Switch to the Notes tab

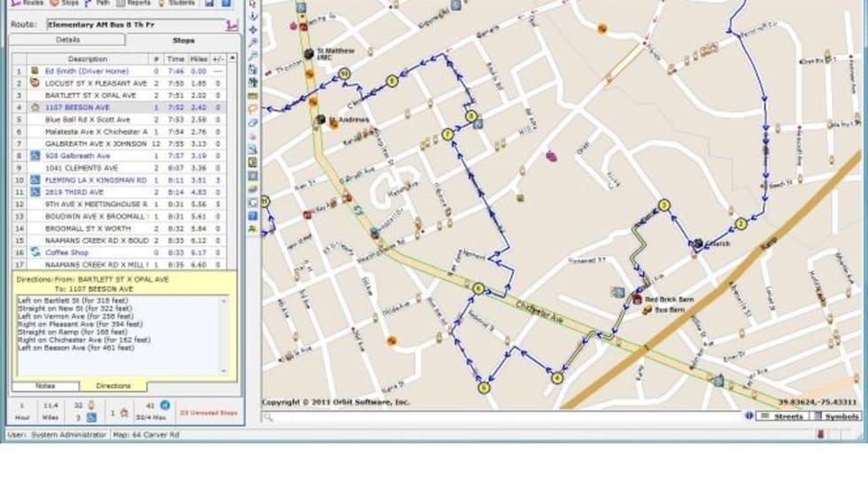pyautogui.click(x=45, y=385)
